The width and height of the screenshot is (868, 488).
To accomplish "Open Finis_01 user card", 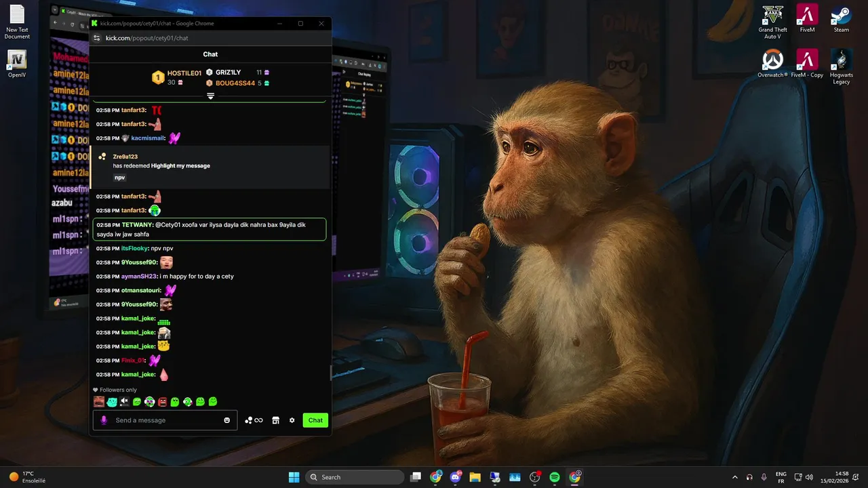I will coord(133,361).
